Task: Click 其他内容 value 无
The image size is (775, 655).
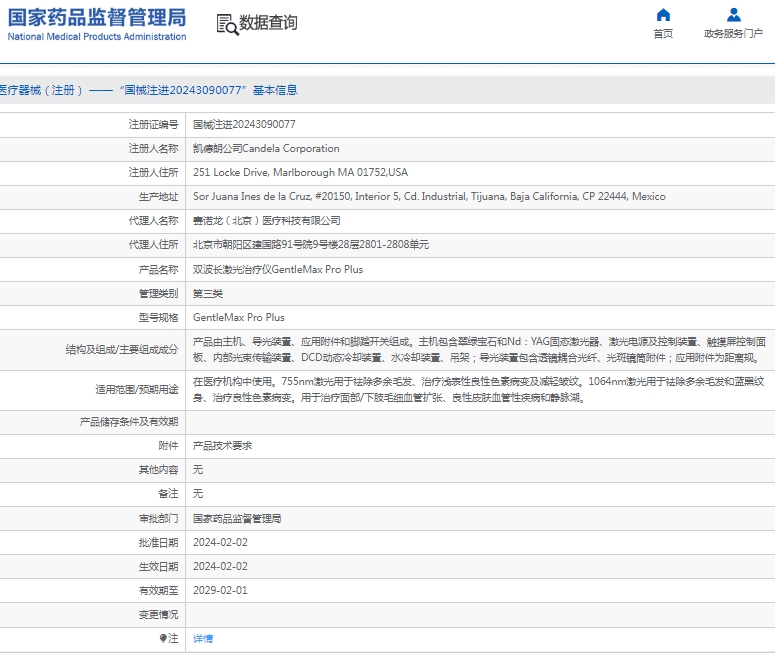Action: pos(198,470)
